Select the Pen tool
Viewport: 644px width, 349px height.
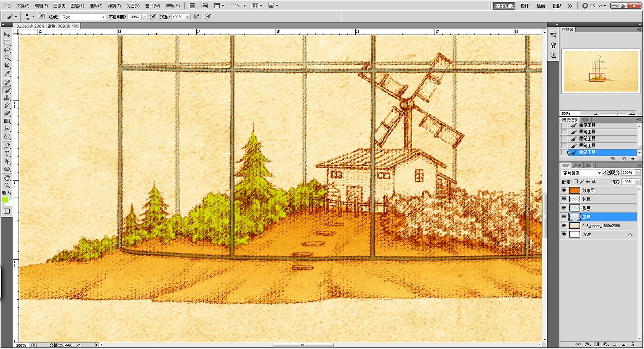pyautogui.click(x=7, y=146)
